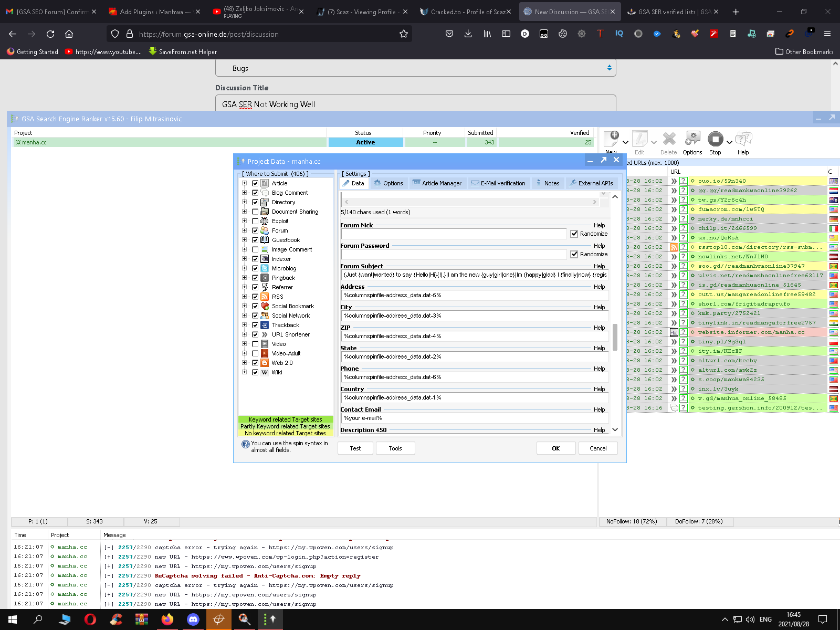Screen dimensions: 840x630
Task: Click the Discussion Title input field
Action: 415,104
